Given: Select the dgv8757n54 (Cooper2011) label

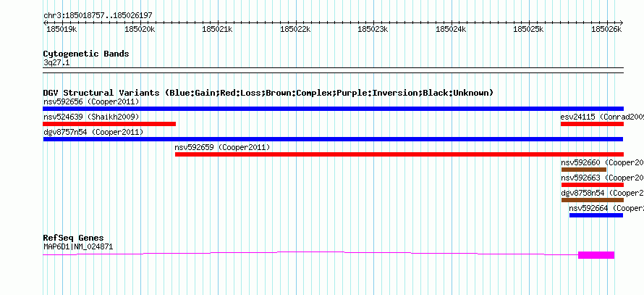Looking at the screenshot, I should (x=93, y=132).
